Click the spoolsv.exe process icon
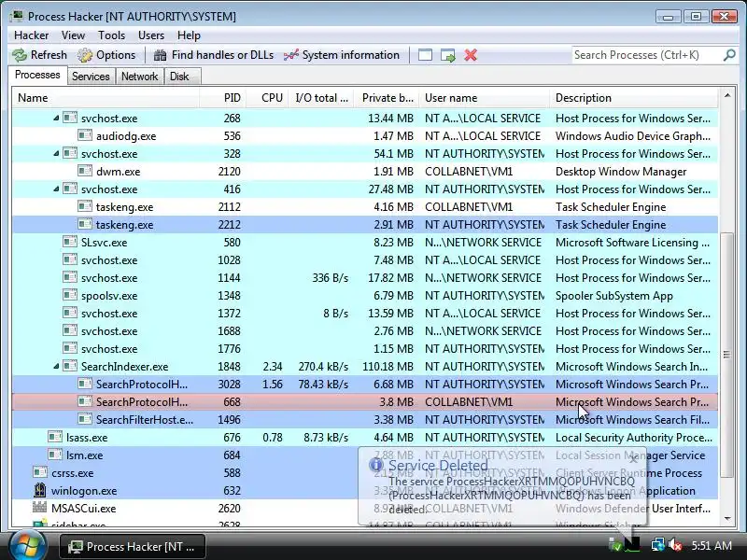 coord(70,295)
